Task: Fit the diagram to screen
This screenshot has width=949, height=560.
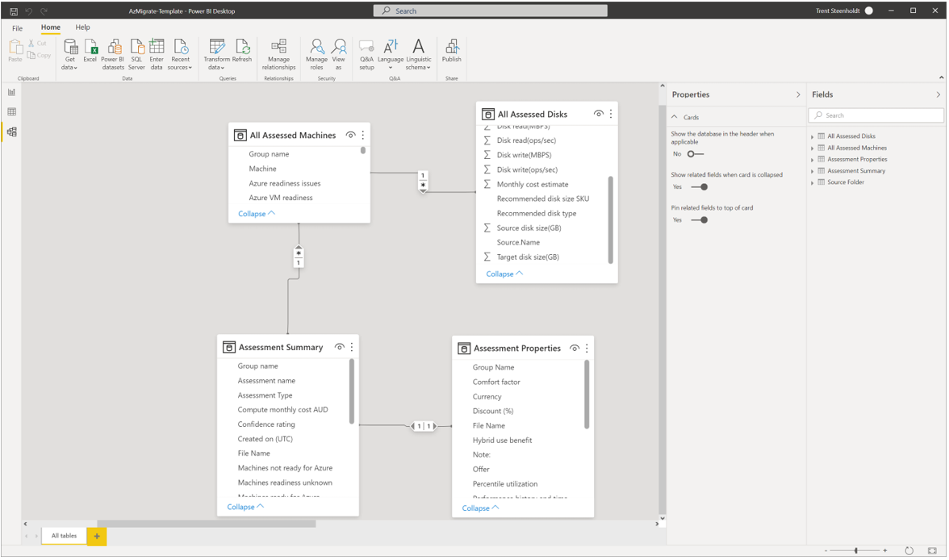Action: 932,550
